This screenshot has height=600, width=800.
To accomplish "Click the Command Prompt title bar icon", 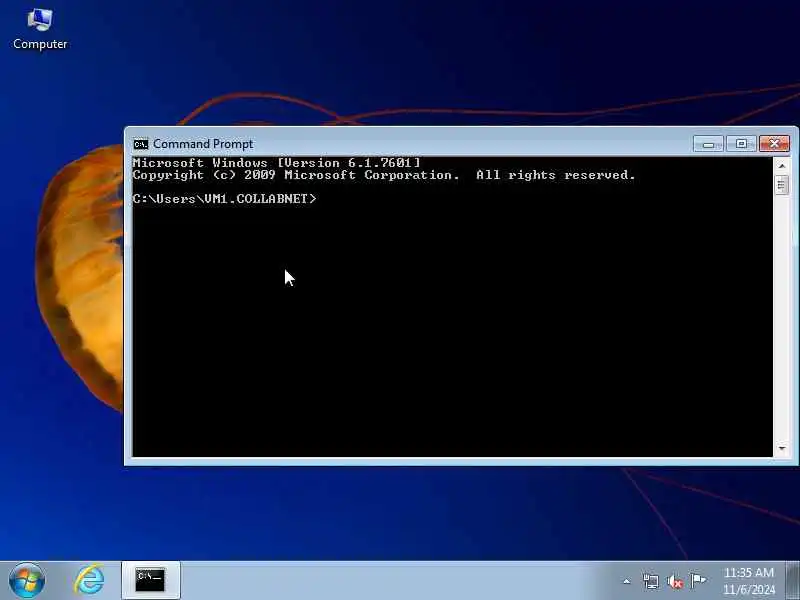I will [140, 144].
